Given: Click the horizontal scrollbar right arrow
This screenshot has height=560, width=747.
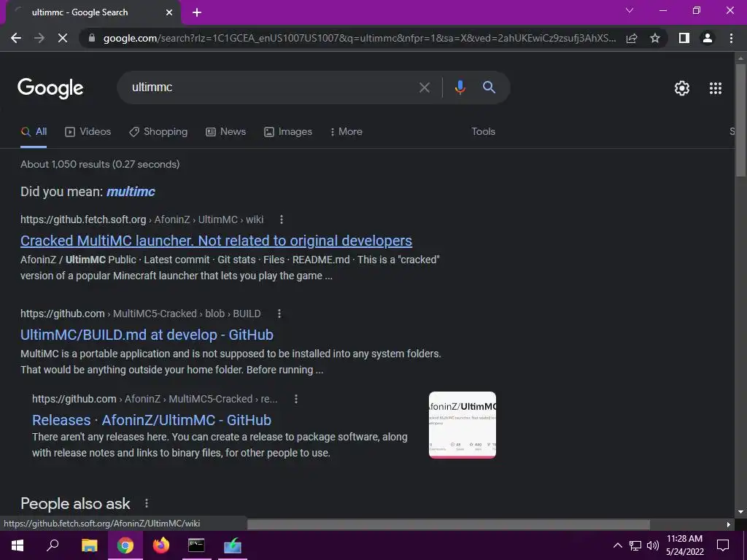Looking at the screenshot, I should (729, 524).
